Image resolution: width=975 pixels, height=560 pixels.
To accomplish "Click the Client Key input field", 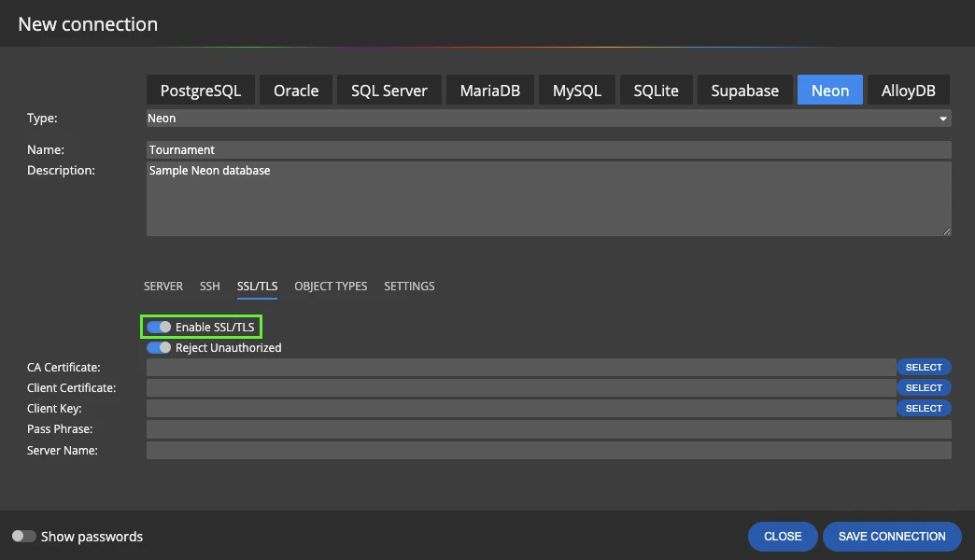I will pyautogui.click(x=521, y=409).
